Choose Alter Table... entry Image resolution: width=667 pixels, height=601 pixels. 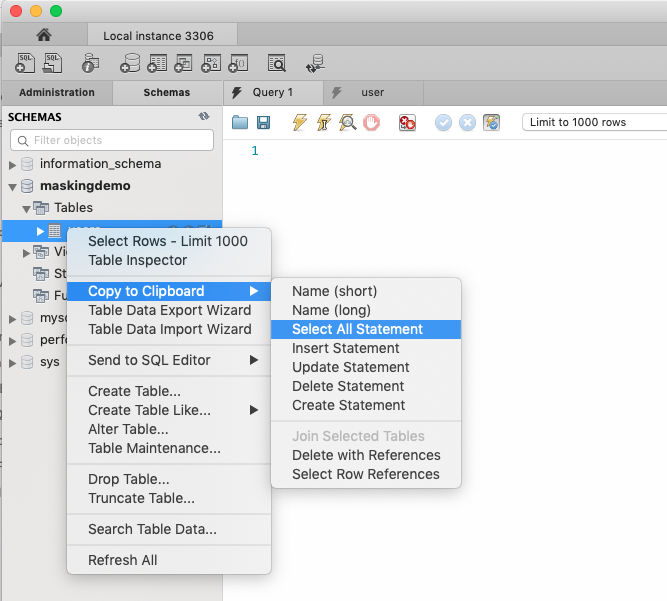click(168, 429)
